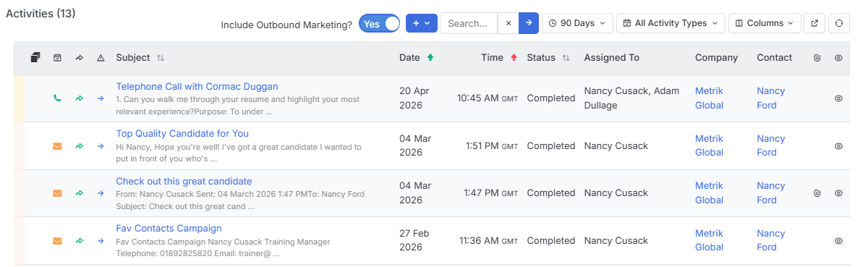The width and height of the screenshot is (868, 267).
Task: Sort by Status column
Action: 566,58
